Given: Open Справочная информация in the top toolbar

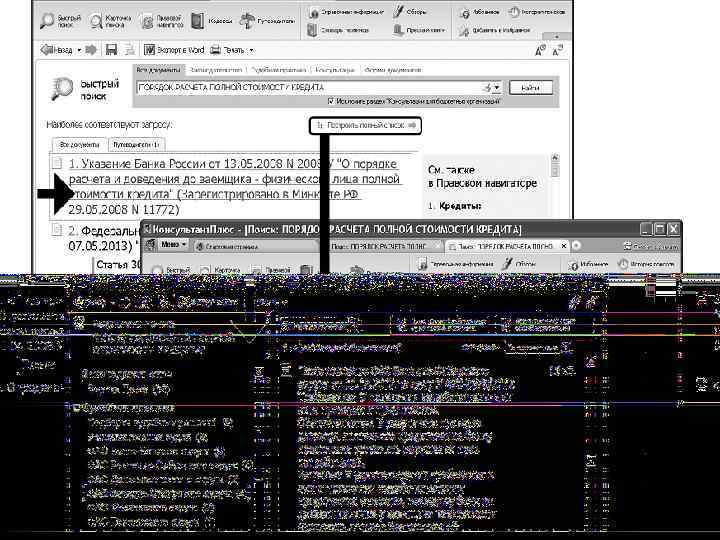Looking at the screenshot, I should tap(346, 12).
